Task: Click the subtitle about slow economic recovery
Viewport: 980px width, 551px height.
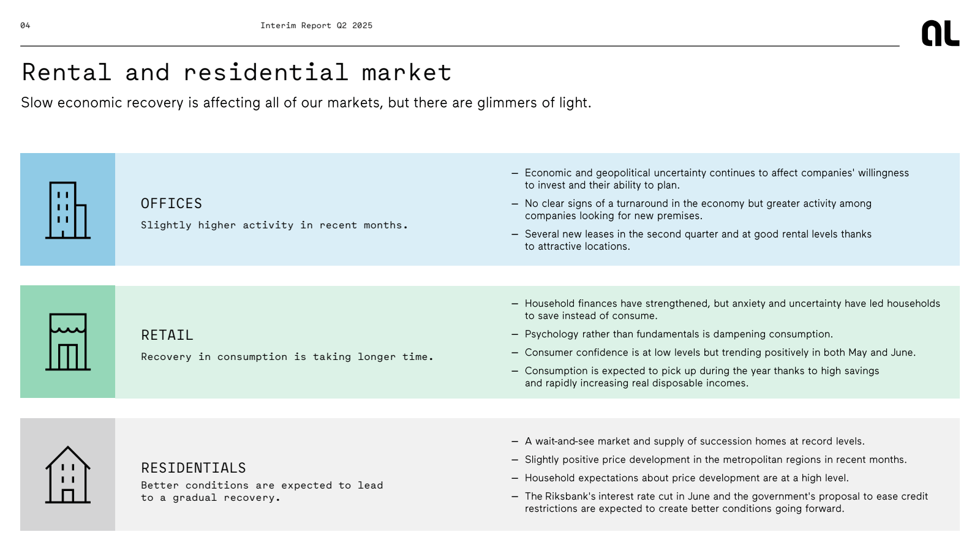Action: [x=306, y=102]
